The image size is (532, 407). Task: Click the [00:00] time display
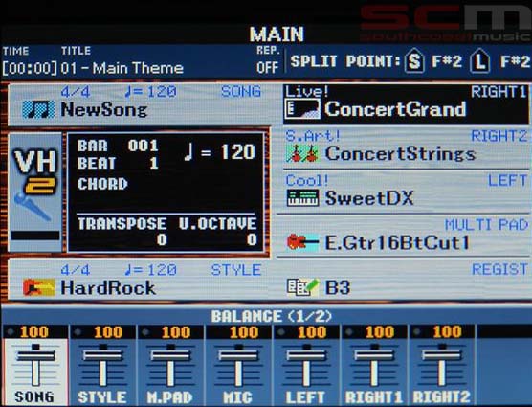coord(30,68)
